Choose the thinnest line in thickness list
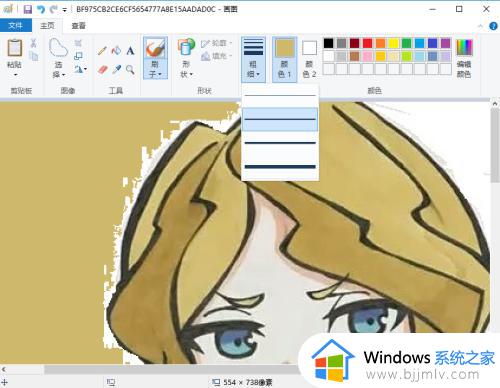500x388 pixels. [280, 96]
